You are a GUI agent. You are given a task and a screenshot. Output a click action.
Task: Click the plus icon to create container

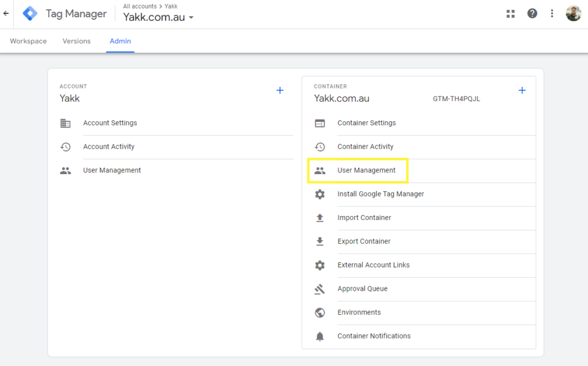[522, 90]
